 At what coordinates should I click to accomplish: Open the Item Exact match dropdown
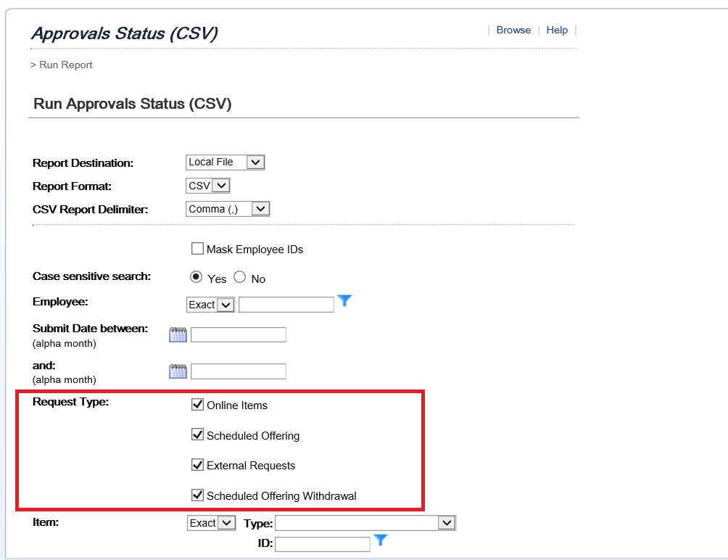[211, 523]
